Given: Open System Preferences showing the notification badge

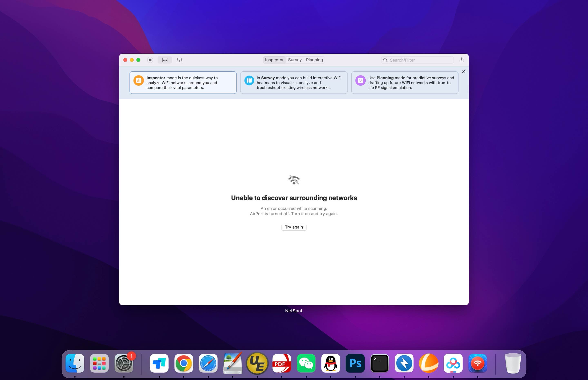Looking at the screenshot, I should click(x=124, y=363).
